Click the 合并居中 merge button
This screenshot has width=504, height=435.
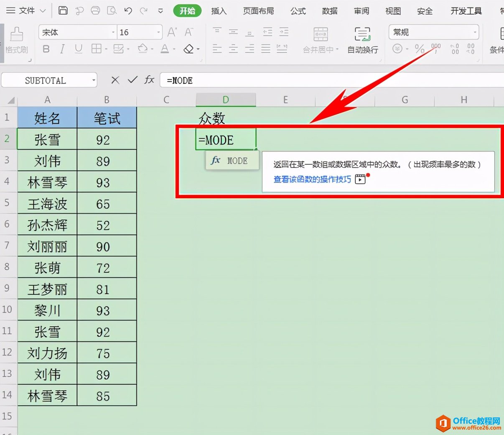(x=321, y=40)
